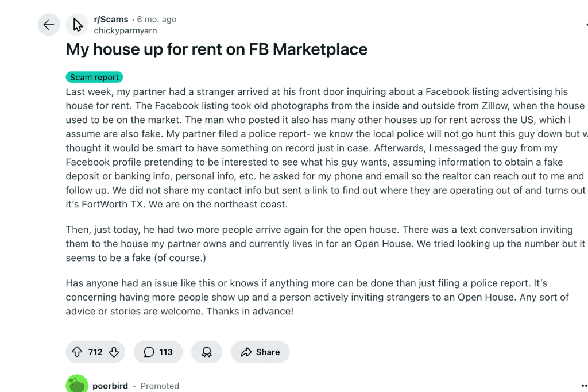Click the Share button
The width and height of the screenshot is (588, 392).
coord(260,352)
